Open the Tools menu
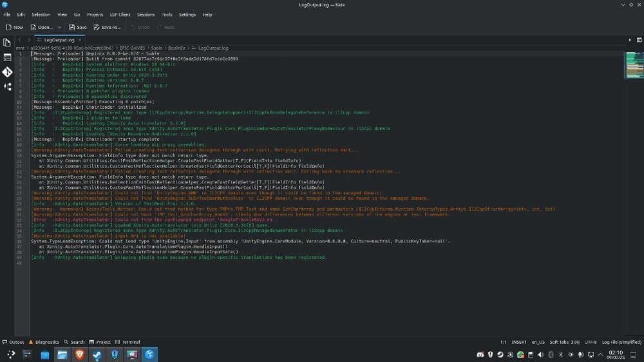This screenshot has width=644, height=362. point(167,14)
